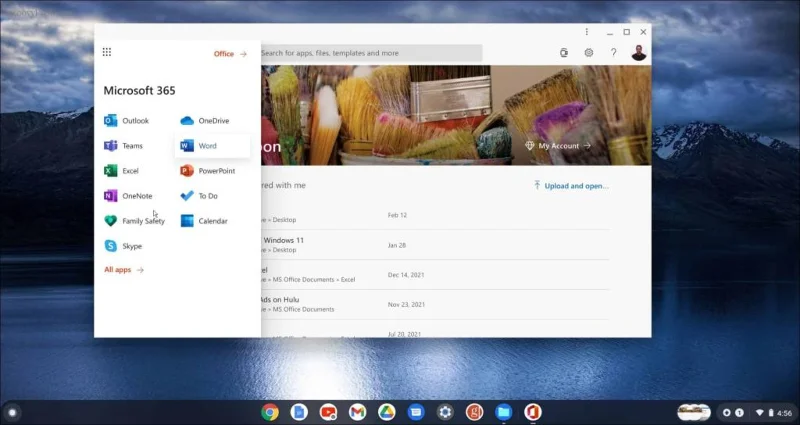Click the Microsoft 365 panel heading

pos(139,91)
